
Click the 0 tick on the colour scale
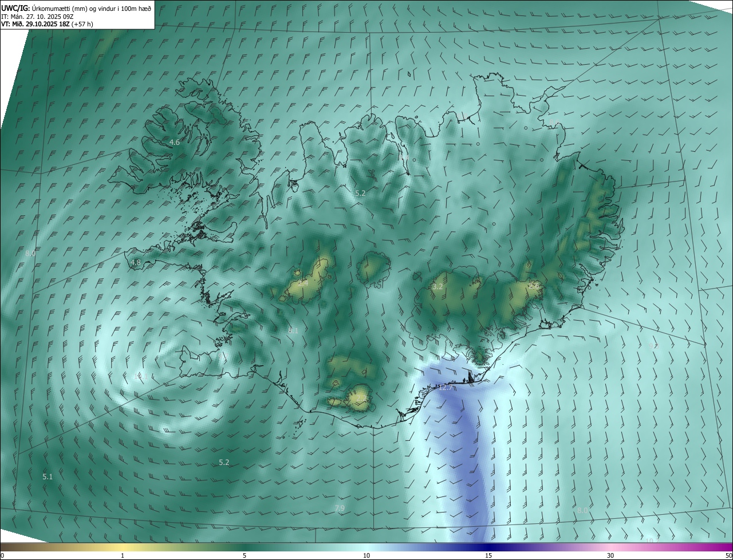(x=2, y=555)
